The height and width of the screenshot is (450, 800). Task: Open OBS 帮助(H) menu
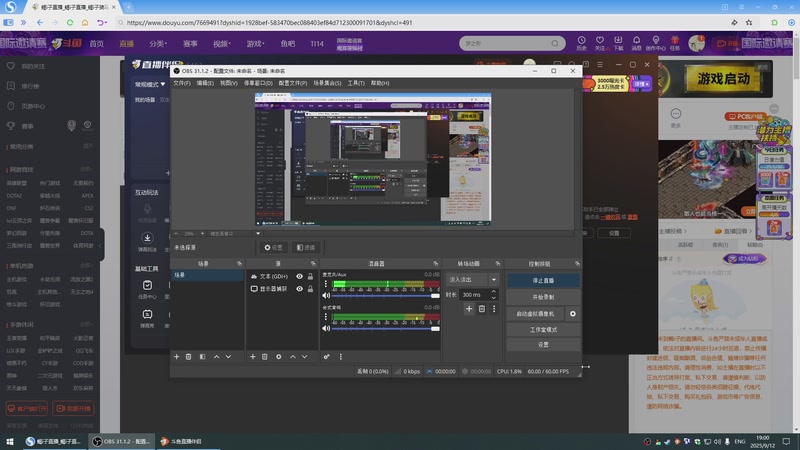(x=380, y=83)
